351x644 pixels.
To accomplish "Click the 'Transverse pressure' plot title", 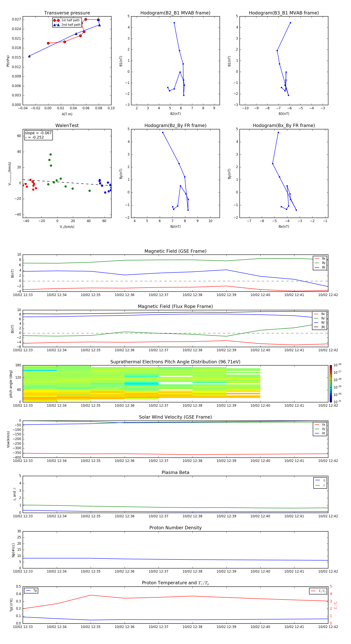I will point(67,13).
